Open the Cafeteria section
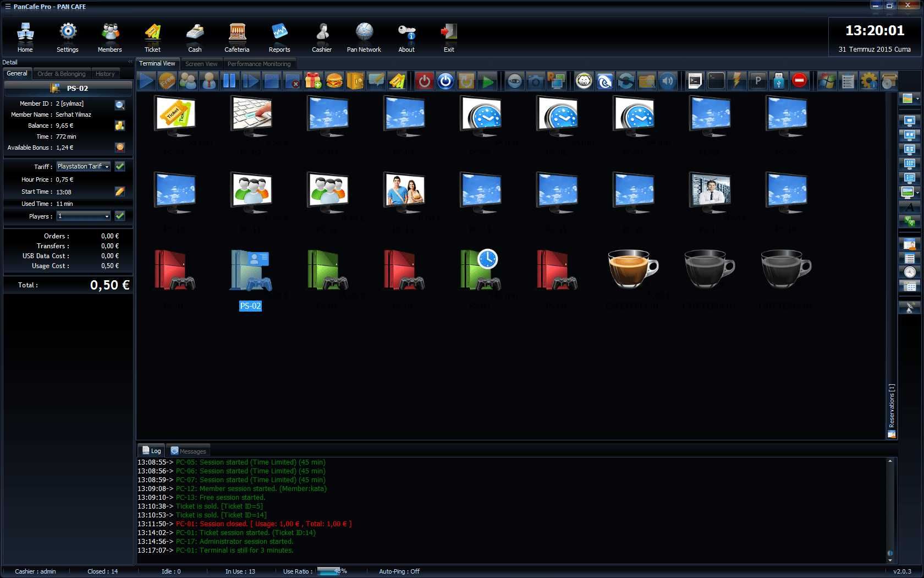Image resolution: width=924 pixels, height=578 pixels. [x=237, y=37]
